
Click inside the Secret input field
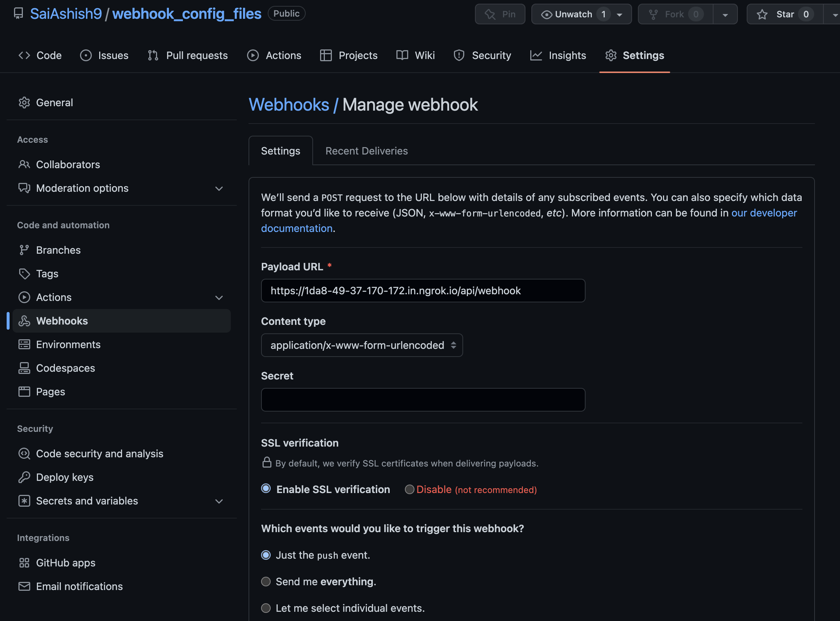(423, 399)
